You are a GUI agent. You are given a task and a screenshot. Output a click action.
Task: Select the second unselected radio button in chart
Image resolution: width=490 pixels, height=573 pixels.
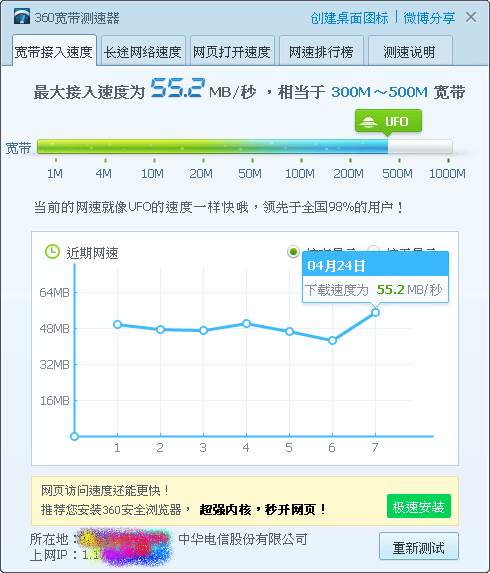coord(373,249)
